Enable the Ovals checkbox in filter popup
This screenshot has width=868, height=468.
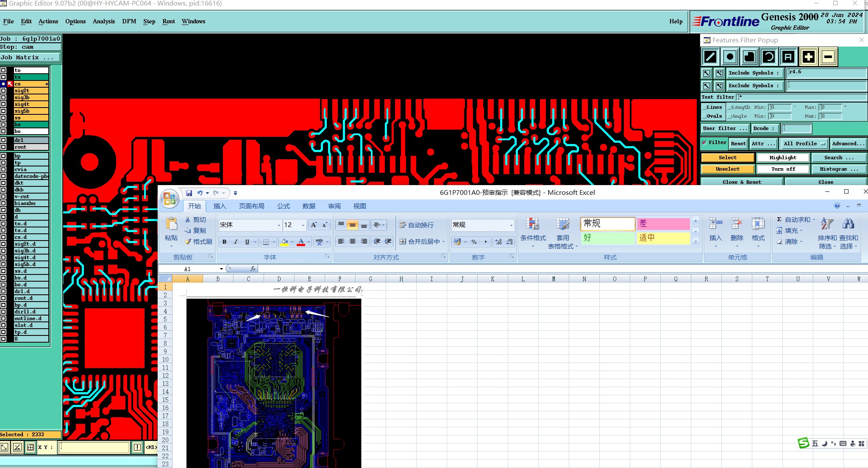point(704,116)
